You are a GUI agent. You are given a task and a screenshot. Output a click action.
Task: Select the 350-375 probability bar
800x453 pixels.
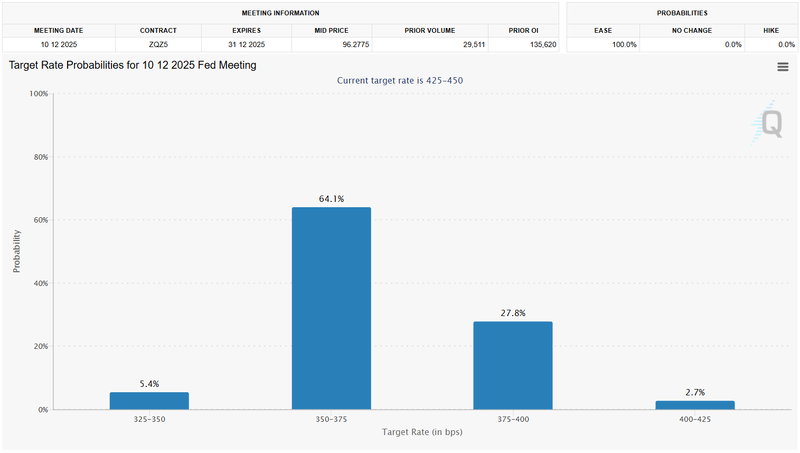[331, 308]
